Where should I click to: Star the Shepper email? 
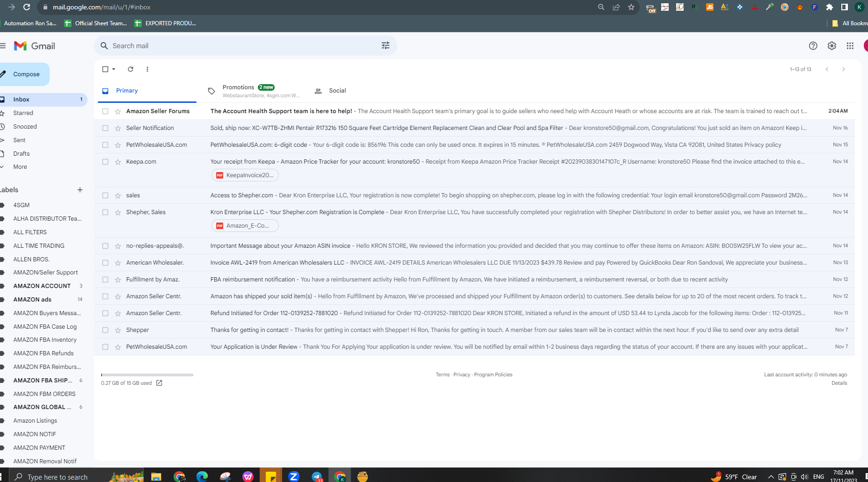pyautogui.click(x=118, y=330)
